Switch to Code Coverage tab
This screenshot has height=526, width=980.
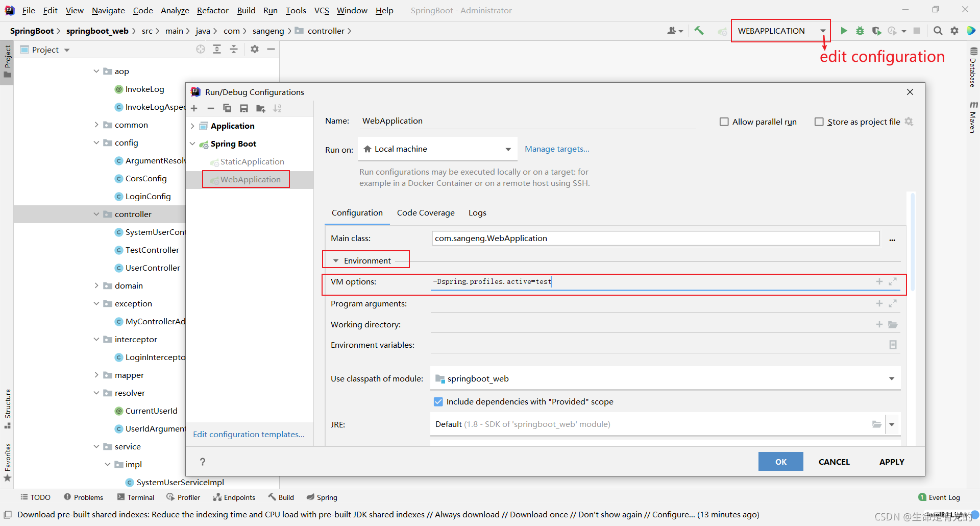pos(426,213)
